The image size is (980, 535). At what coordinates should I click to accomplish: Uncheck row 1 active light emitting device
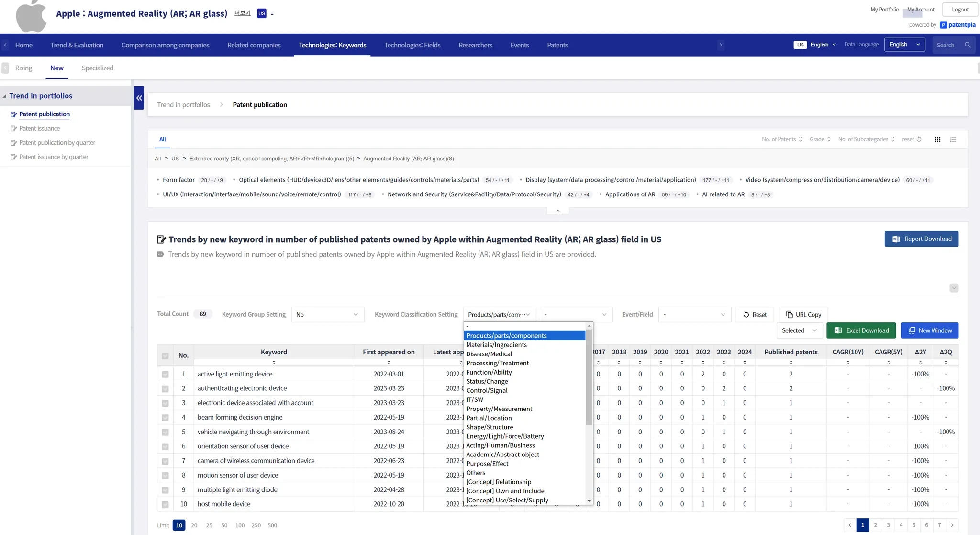click(x=165, y=374)
